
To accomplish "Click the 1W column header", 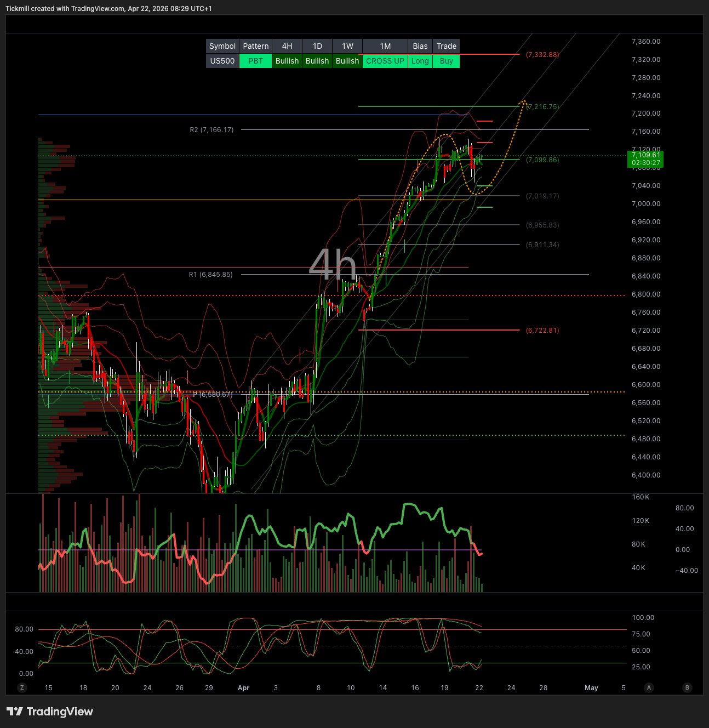I will pos(347,46).
